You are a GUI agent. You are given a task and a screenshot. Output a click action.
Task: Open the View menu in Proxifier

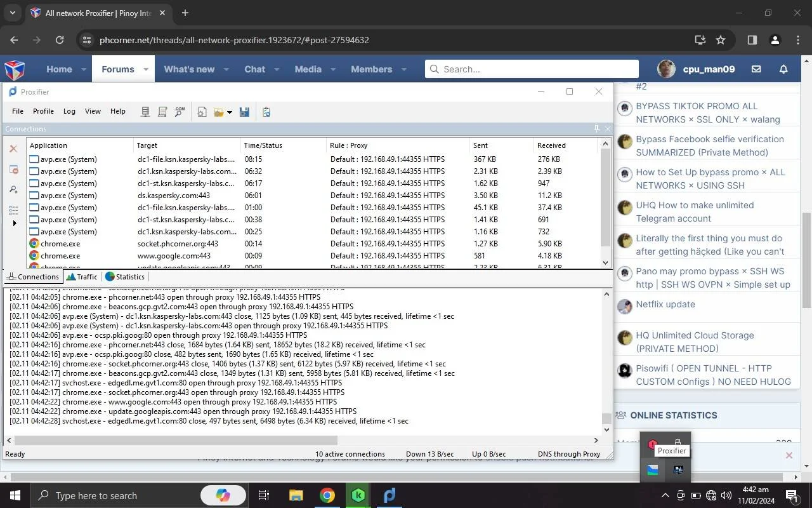(93, 111)
